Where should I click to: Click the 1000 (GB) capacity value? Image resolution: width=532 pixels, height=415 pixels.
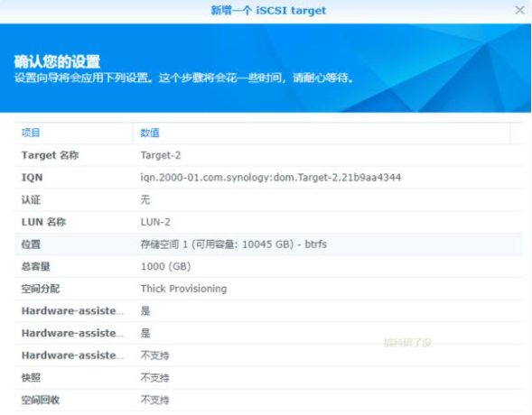click(165, 267)
